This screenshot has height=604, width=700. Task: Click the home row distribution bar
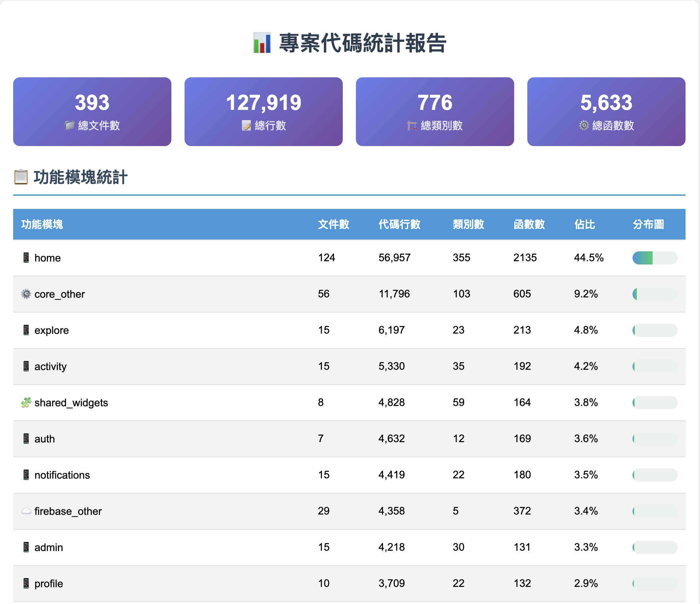[654, 258]
